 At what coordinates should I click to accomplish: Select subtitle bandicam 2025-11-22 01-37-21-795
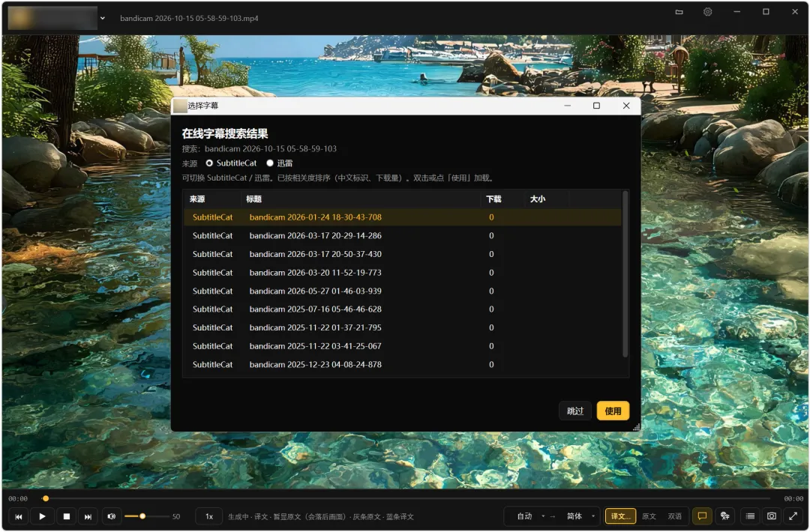pos(403,328)
